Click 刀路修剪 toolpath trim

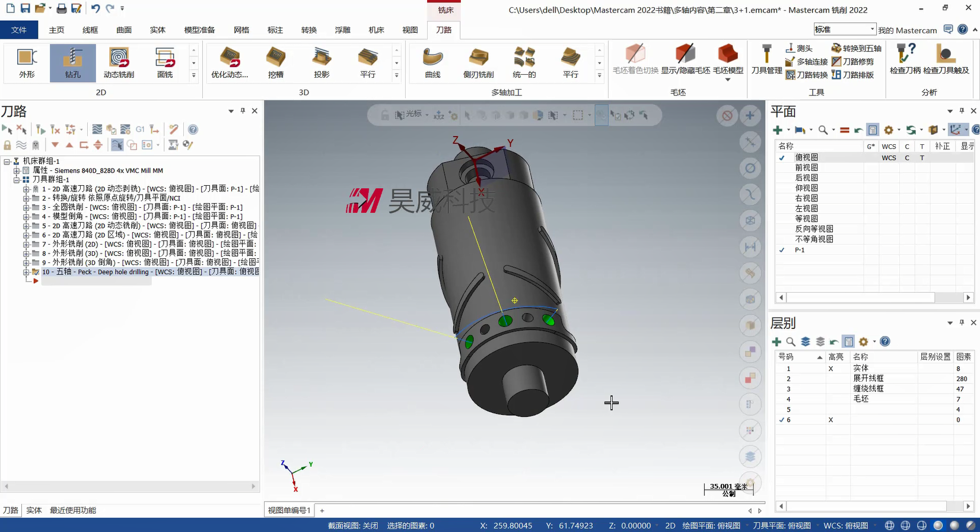[x=852, y=62]
